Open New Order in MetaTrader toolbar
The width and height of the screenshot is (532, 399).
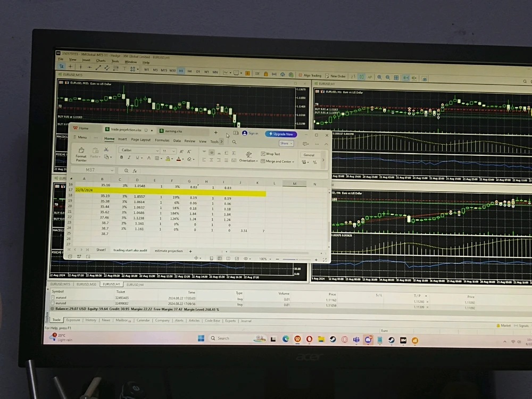[335, 76]
